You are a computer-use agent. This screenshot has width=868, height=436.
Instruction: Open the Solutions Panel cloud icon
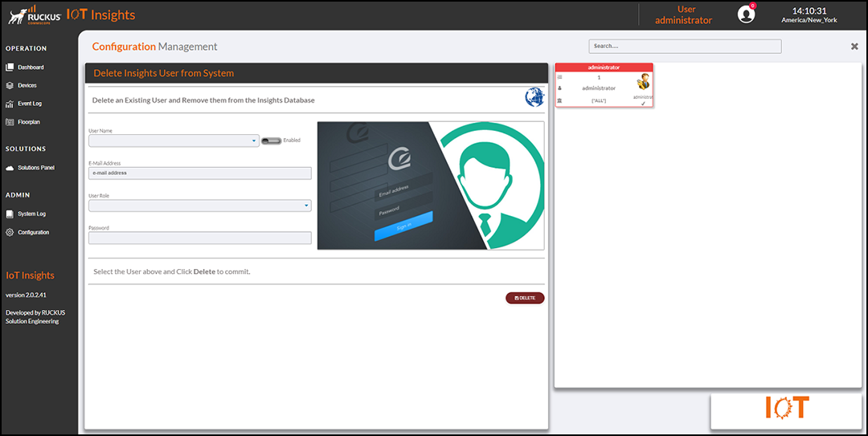10,168
